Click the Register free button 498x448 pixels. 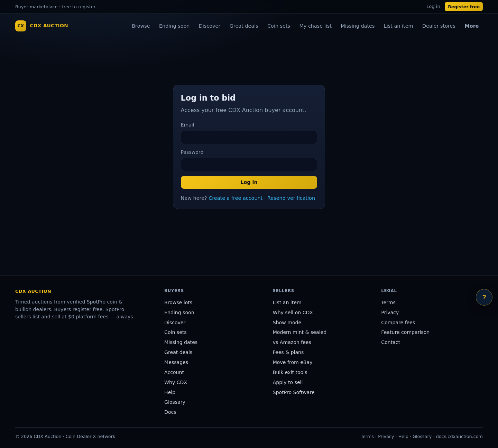click(x=464, y=7)
